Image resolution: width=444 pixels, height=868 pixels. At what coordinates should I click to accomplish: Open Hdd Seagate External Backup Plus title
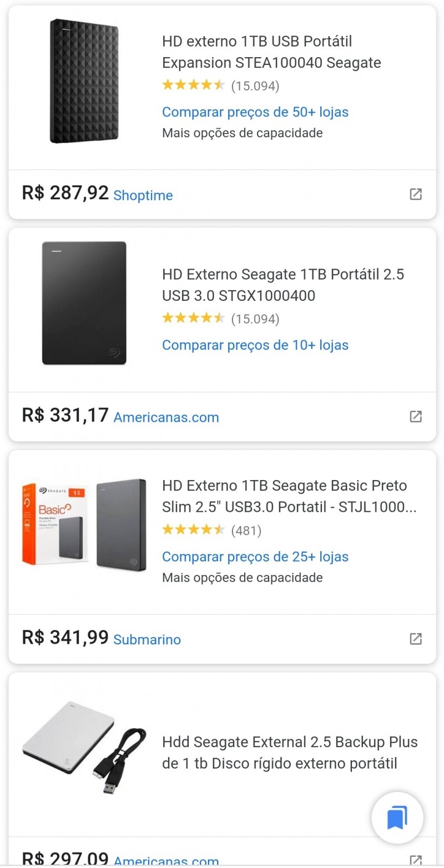290,753
